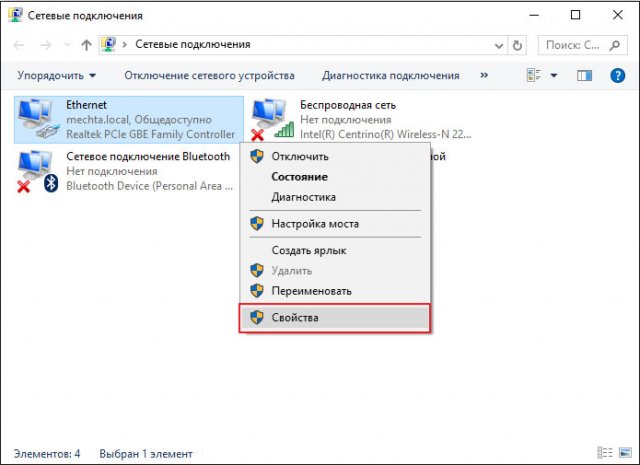The width and height of the screenshot is (640, 465).
Task: Select Переименовать in the context menu
Action: click(x=334, y=291)
